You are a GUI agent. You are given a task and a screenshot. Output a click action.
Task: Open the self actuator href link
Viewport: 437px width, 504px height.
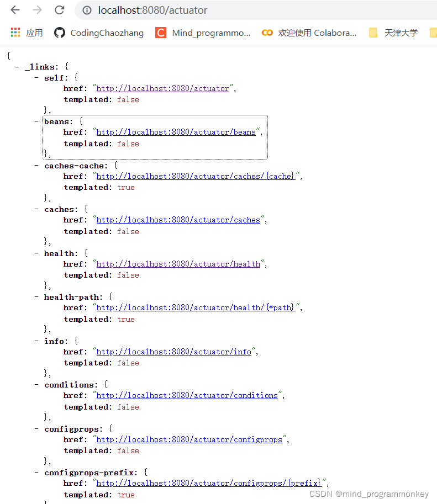point(162,88)
